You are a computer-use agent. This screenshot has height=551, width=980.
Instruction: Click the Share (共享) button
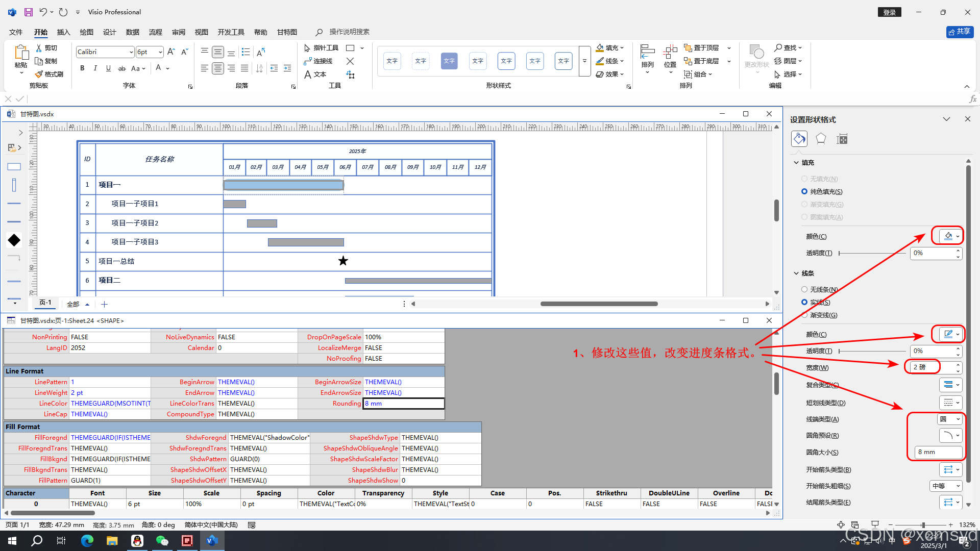tap(960, 32)
